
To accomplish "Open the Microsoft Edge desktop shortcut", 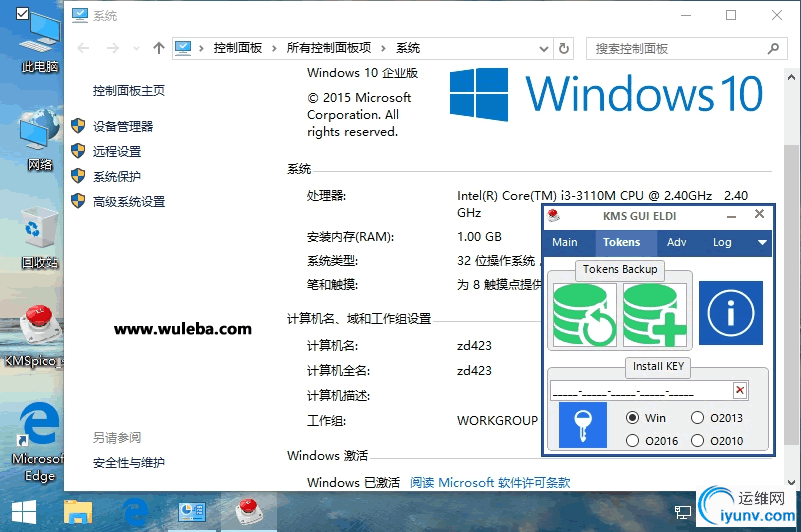I will point(38,443).
